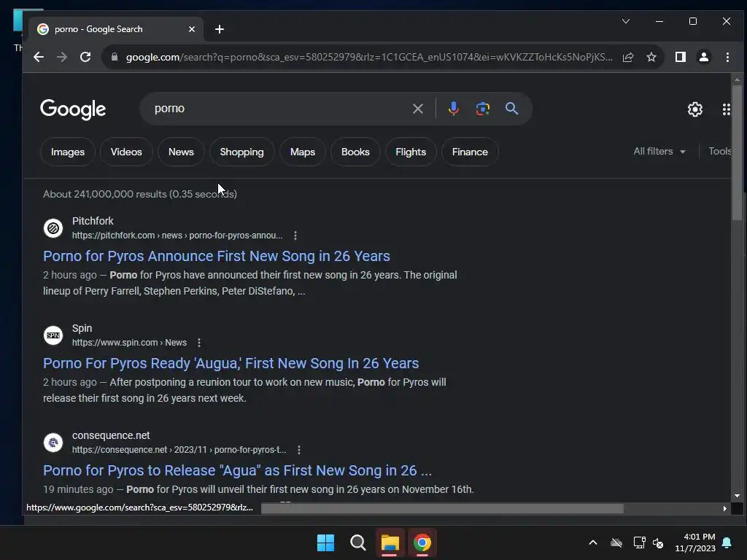This screenshot has height=560, width=747.
Task: Open the notification bell in the tray
Action: coord(727,542)
